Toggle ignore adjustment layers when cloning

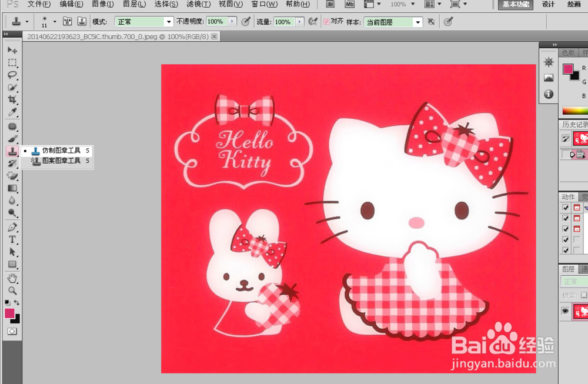click(431, 22)
